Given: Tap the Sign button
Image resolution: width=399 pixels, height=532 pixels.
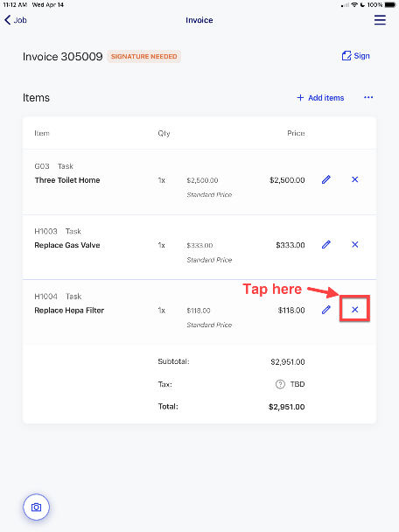Looking at the screenshot, I should click(355, 56).
